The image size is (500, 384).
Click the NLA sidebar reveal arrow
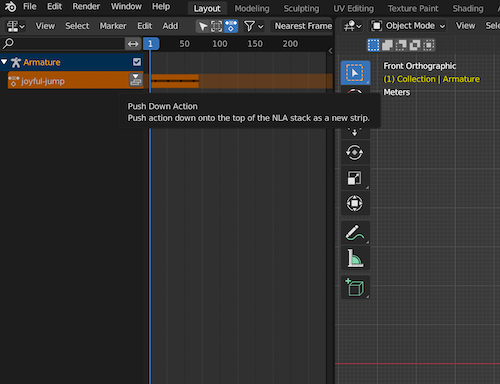click(x=330, y=51)
